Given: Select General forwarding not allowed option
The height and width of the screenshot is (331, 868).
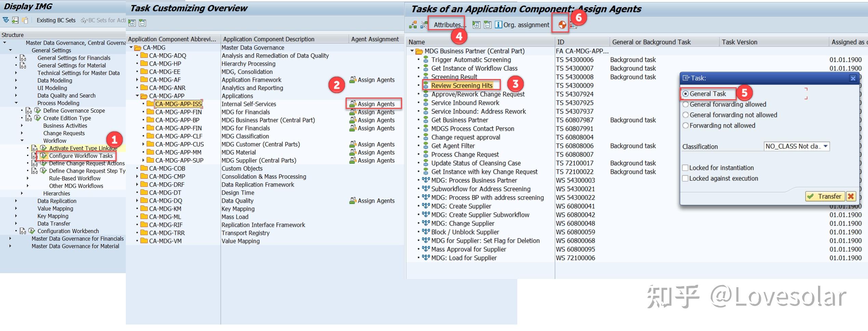Looking at the screenshot, I should click(685, 115).
